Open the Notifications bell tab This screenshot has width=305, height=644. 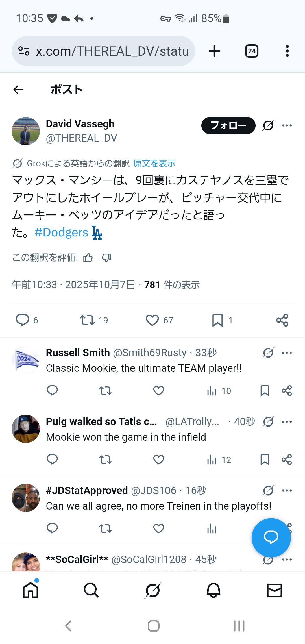point(213,590)
